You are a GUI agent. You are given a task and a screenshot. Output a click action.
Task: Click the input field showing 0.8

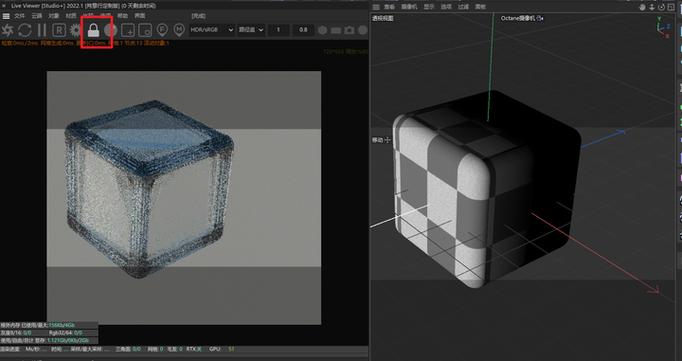[x=303, y=30]
